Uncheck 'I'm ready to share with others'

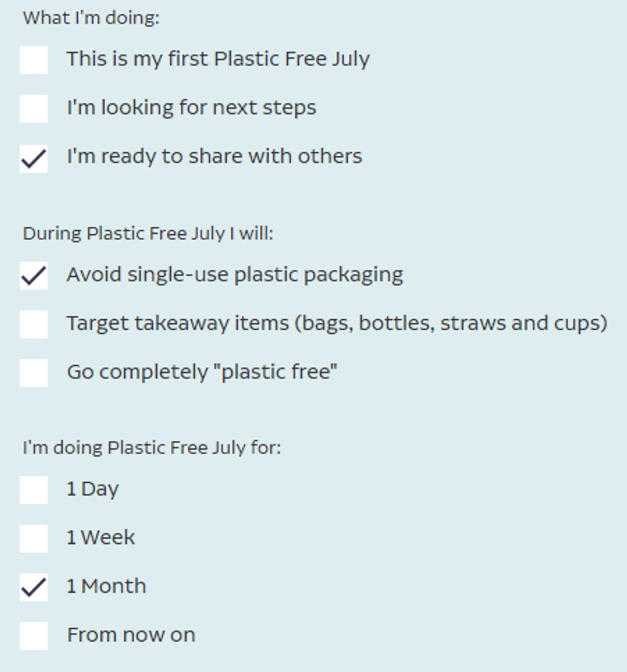(34, 158)
